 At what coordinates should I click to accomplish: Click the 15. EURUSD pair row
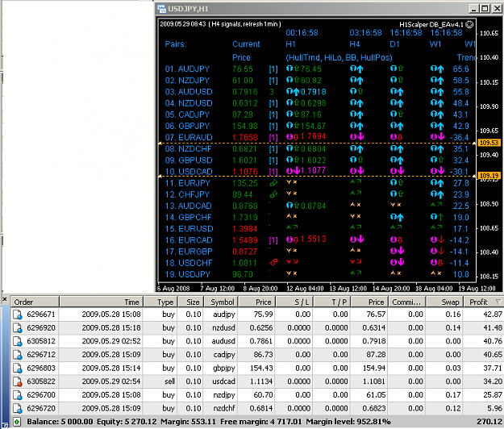coord(317,228)
